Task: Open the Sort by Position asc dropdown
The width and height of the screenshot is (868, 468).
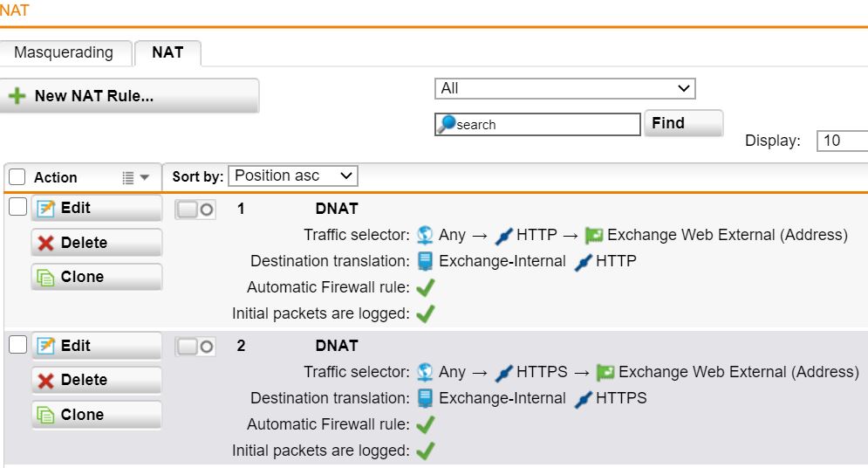Action: point(293,176)
